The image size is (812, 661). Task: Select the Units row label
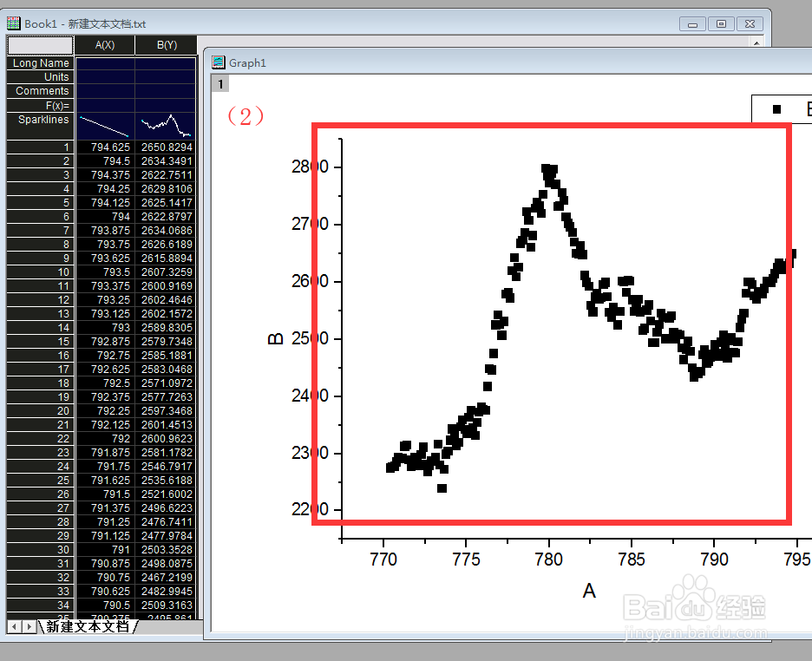(x=41, y=77)
